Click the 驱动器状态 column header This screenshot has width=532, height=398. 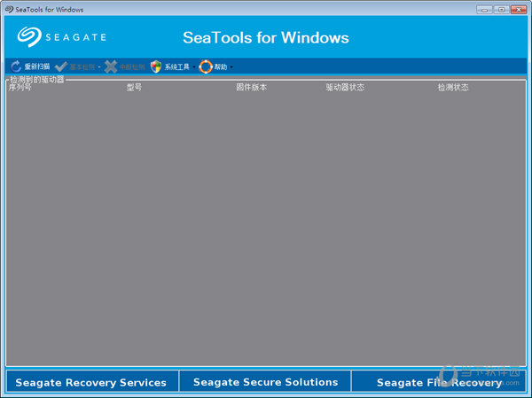345,88
